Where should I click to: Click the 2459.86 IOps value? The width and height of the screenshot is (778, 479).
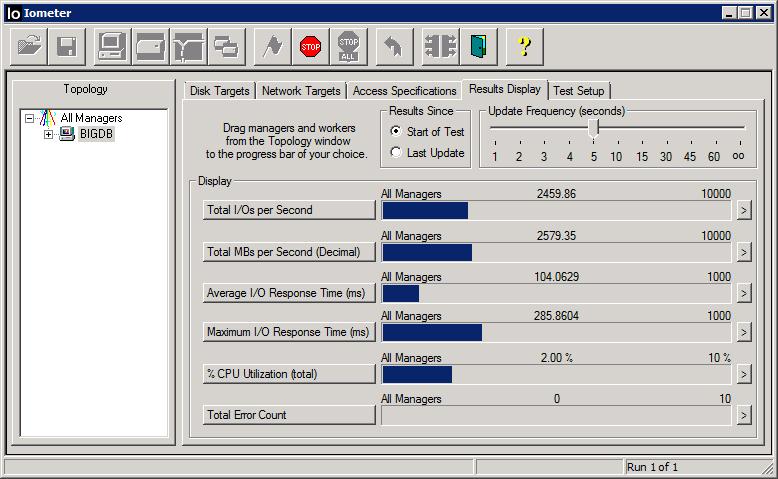(x=556, y=194)
